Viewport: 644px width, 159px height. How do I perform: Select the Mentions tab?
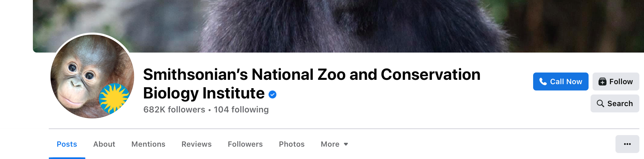point(148,144)
